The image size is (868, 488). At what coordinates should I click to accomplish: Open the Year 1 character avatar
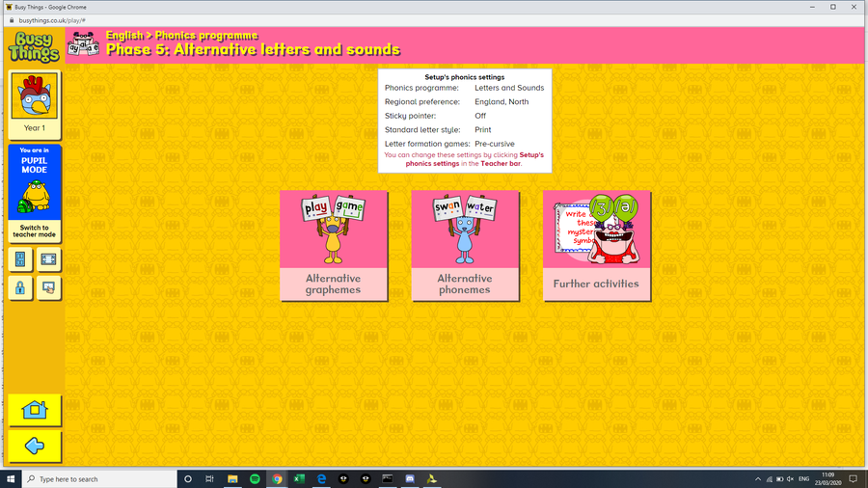34,104
